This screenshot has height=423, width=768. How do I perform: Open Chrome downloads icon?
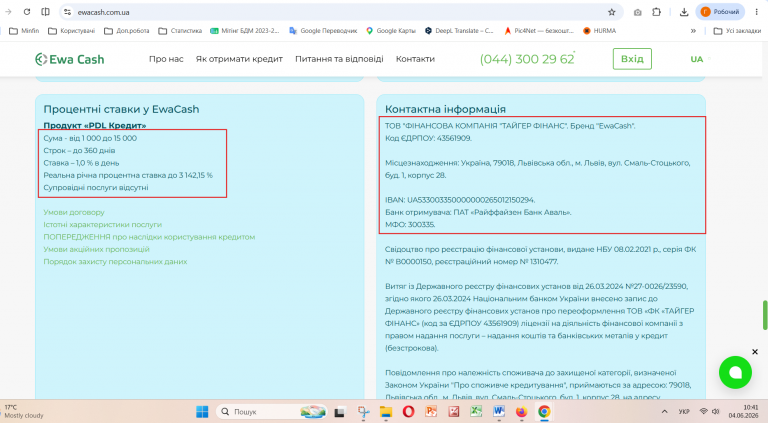(684, 12)
